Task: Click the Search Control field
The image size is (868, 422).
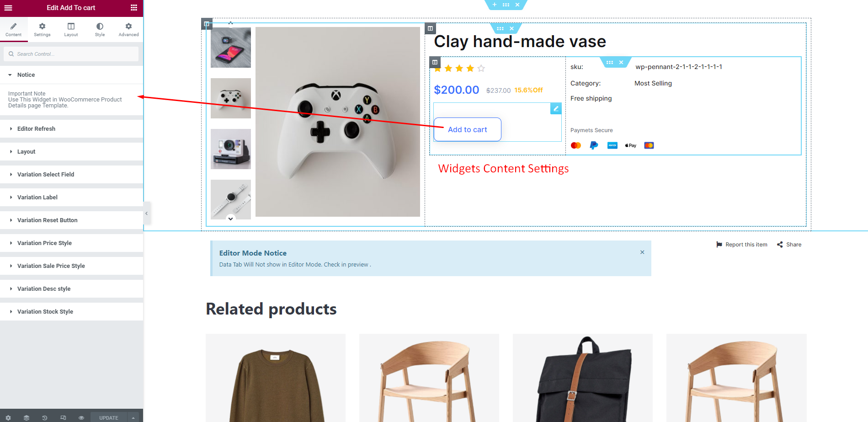Action: click(x=71, y=54)
